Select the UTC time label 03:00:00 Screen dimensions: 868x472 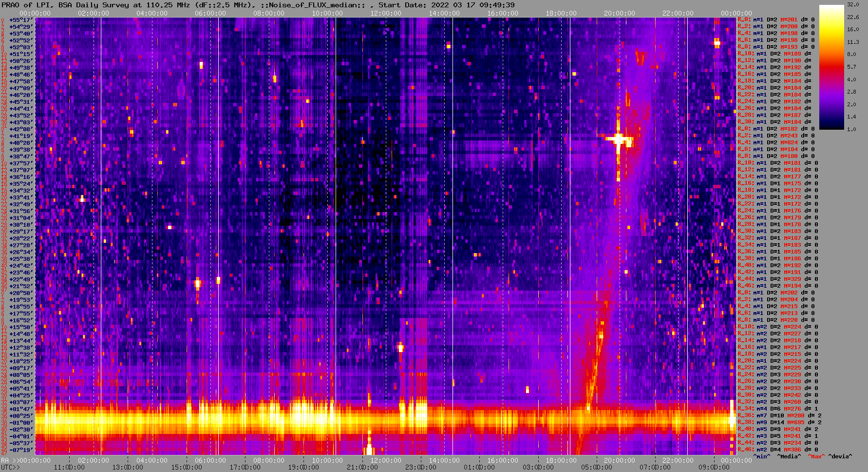(x=538, y=467)
